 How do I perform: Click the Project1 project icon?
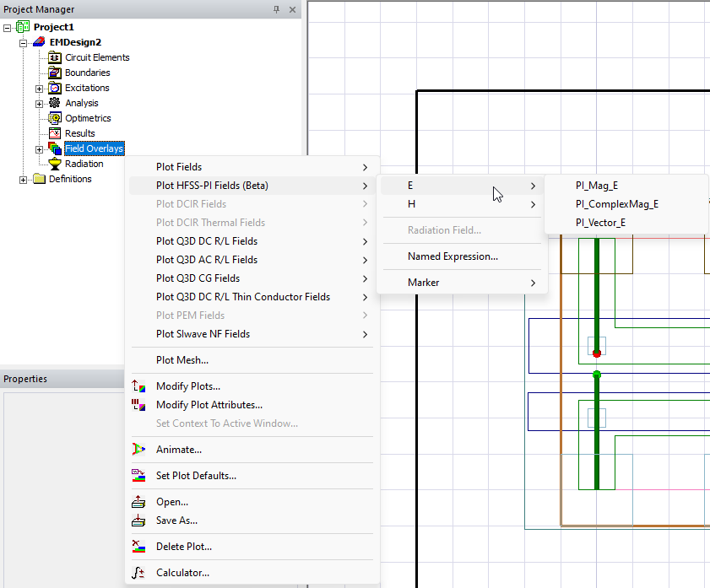pyautogui.click(x=23, y=27)
